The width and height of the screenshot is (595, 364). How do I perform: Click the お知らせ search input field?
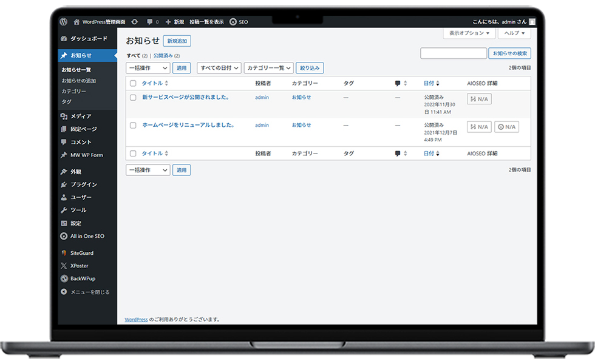454,53
